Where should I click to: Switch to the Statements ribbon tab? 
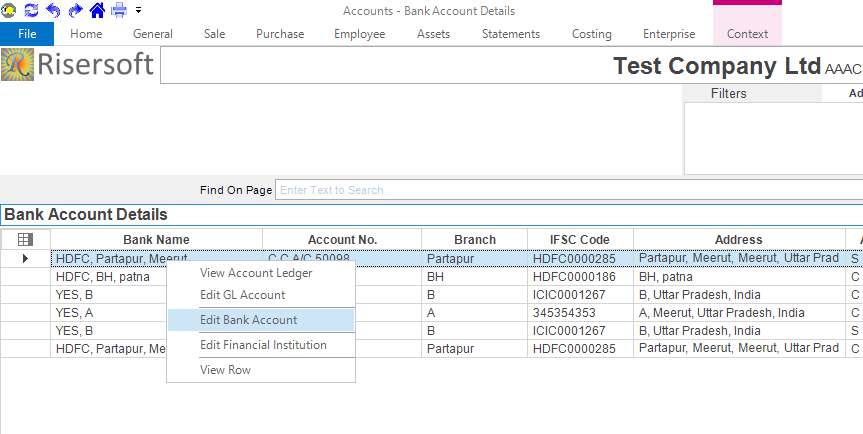coord(510,34)
